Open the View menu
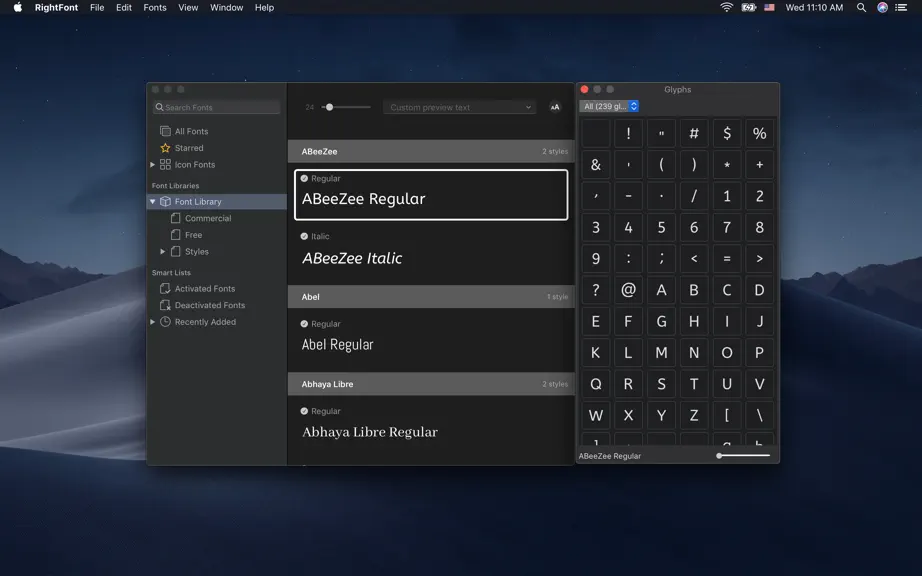The image size is (922, 576). [188, 8]
